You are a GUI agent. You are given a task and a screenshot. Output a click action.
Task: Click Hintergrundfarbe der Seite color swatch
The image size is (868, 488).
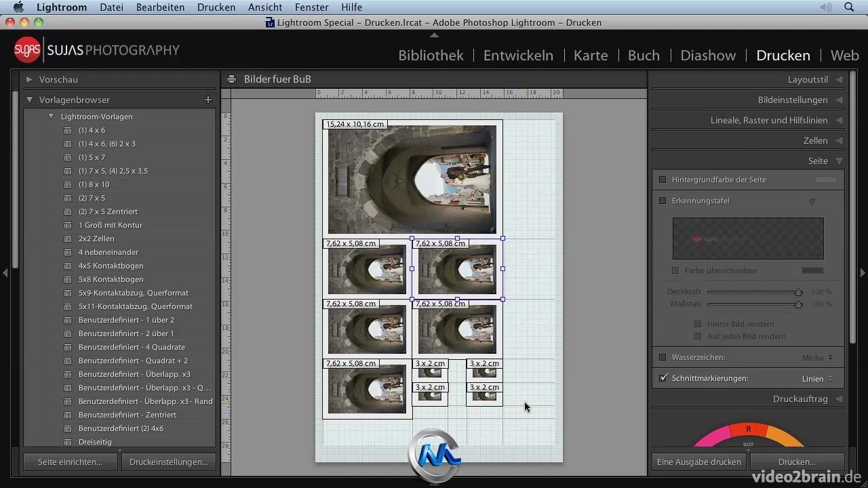825,180
